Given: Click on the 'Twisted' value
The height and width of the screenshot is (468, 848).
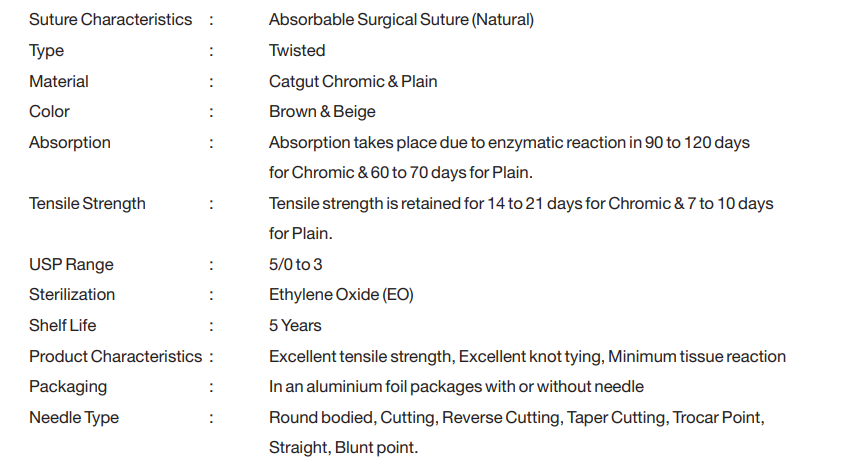Looking at the screenshot, I should tap(297, 51).
